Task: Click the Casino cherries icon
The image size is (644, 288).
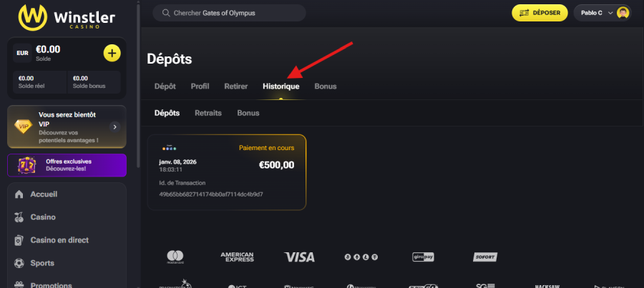Action: 19,217
